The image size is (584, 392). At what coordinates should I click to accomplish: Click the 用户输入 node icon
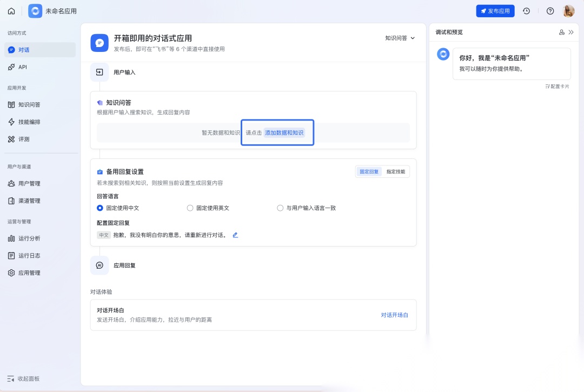click(x=99, y=72)
